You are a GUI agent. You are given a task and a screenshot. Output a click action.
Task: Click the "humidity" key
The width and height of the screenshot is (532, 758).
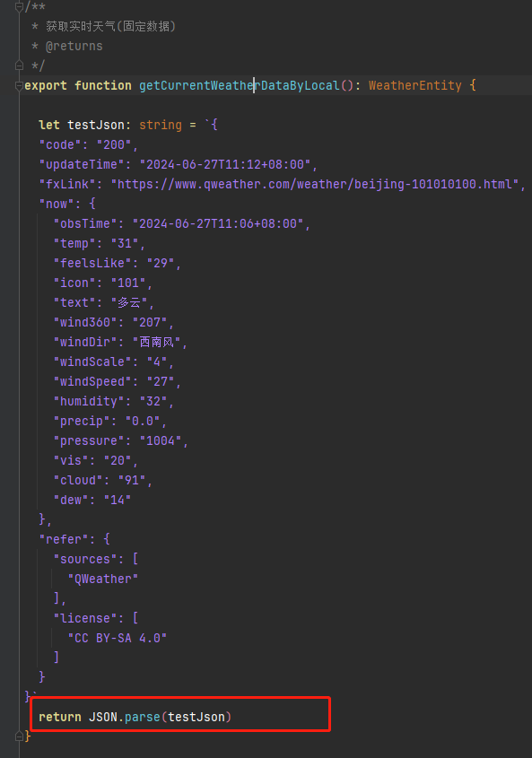point(89,401)
